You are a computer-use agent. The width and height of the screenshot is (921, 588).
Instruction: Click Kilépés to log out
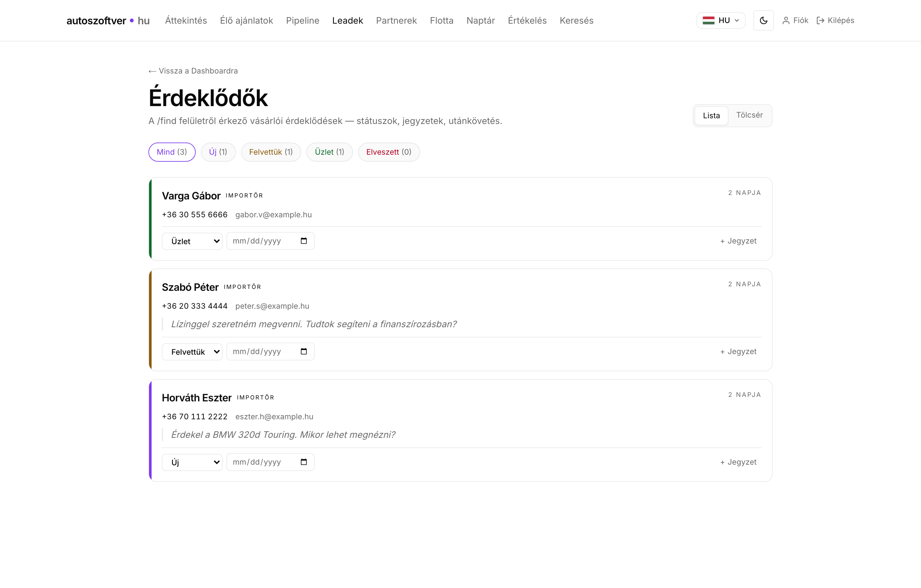point(835,20)
